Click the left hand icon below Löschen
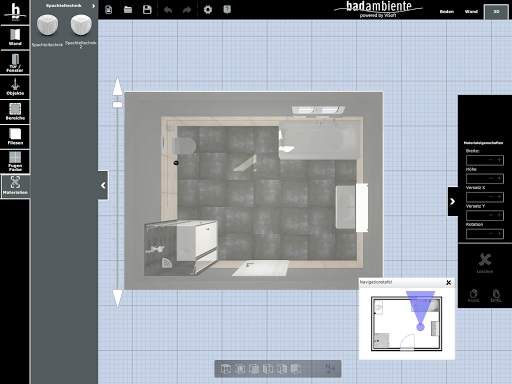Screen dimensions: 512x384 473,295
